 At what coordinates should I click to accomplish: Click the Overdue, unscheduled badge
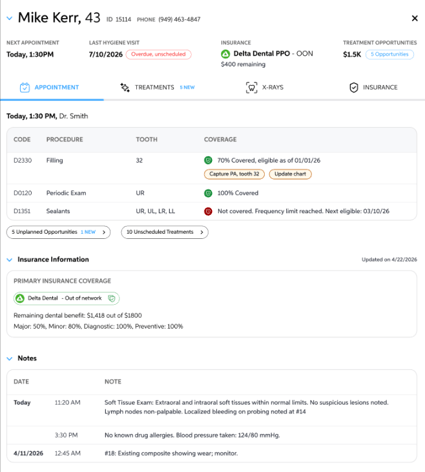[158, 54]
